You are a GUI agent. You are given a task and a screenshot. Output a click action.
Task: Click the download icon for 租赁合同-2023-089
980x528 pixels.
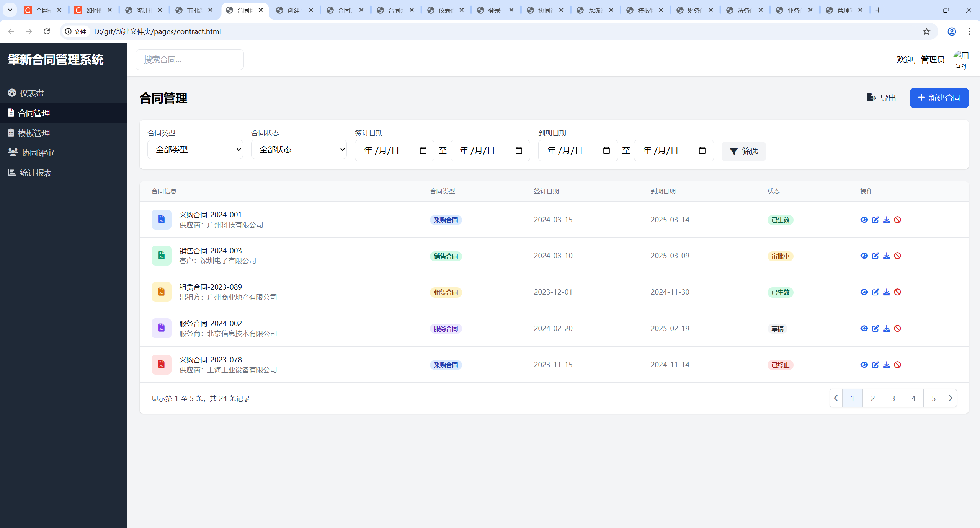[887, 292]
